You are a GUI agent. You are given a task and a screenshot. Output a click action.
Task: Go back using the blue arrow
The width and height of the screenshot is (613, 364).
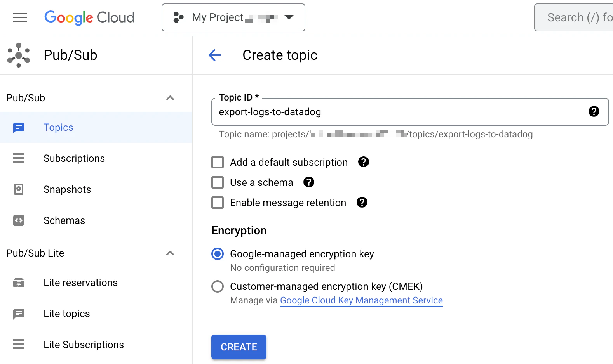(214, 55)
